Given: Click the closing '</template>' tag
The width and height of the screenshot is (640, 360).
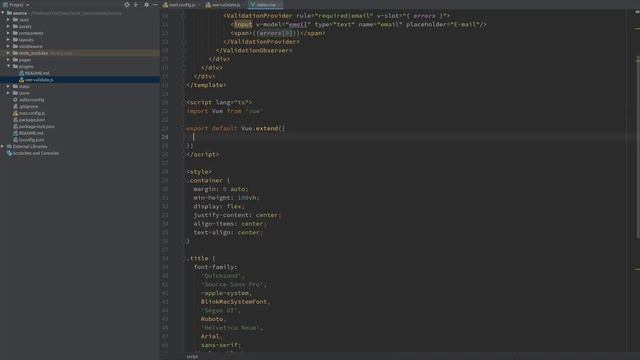Looking at the screenshot, I should pos(206,85).
